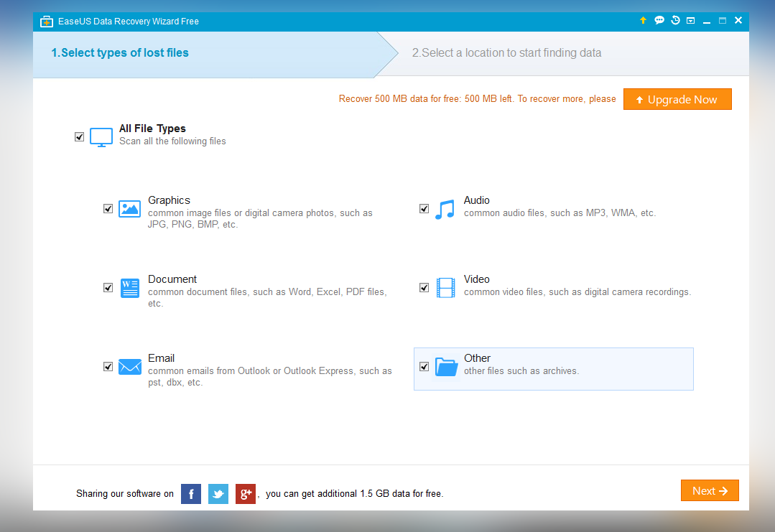
Task: Click the Email envelope icon
Action: click(129, 367)
